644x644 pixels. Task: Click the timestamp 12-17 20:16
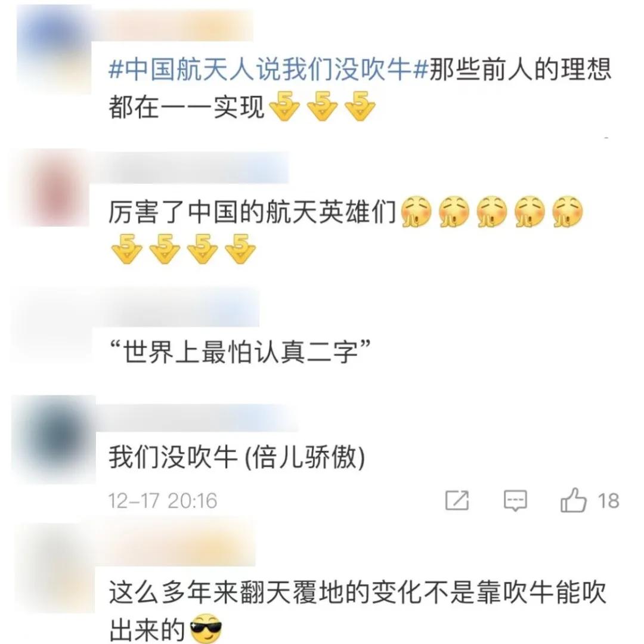(163, 501)
